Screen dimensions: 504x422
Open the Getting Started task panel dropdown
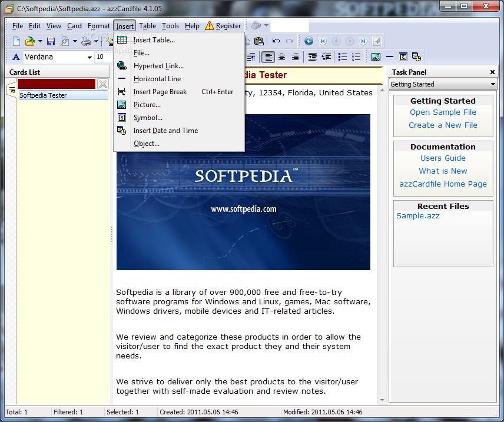pos(493,84)
